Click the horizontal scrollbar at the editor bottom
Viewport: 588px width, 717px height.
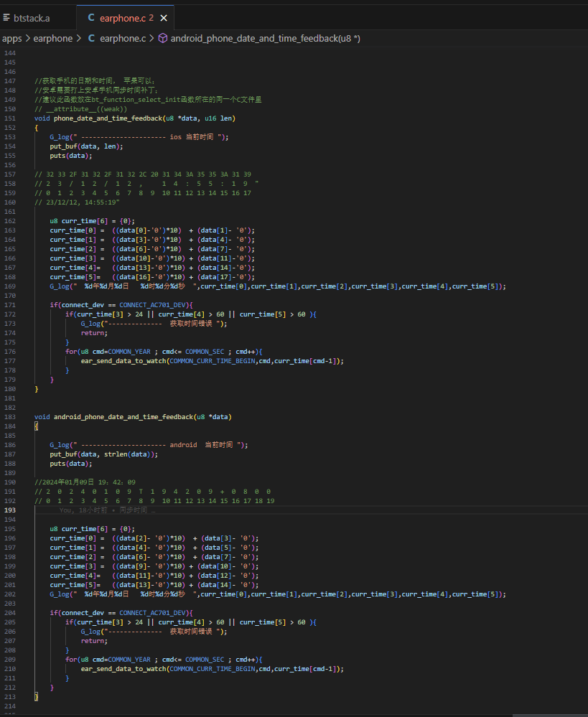click(550, 715)
